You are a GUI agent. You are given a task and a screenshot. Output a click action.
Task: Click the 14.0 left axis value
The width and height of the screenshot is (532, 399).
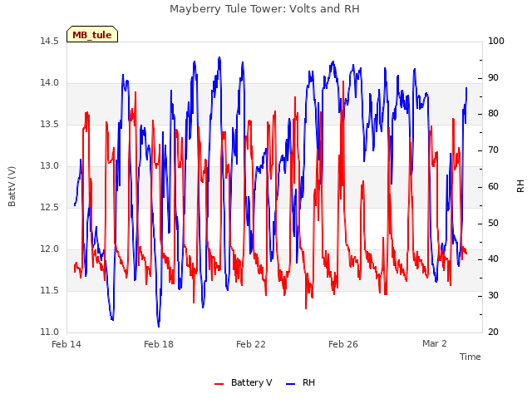49,83
